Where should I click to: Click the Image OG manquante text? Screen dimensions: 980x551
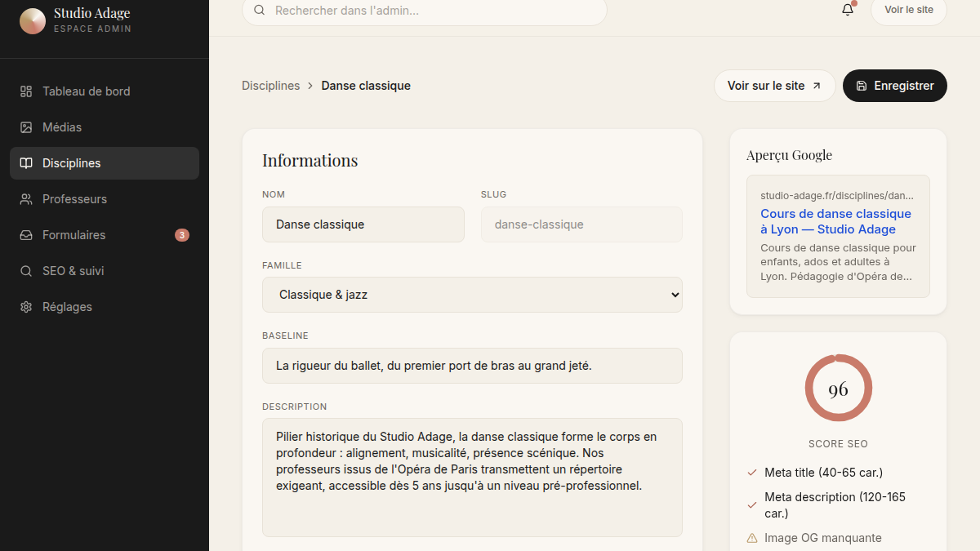click(x=823, y=538)
